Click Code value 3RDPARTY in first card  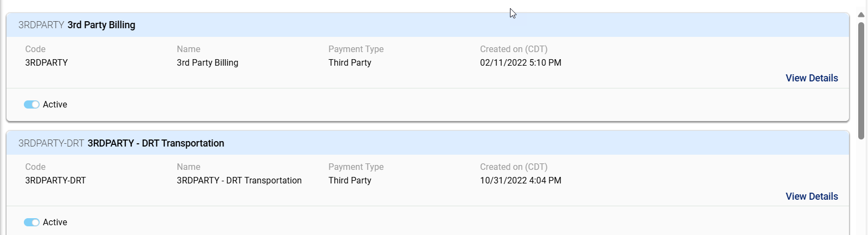tap(47, 62)
